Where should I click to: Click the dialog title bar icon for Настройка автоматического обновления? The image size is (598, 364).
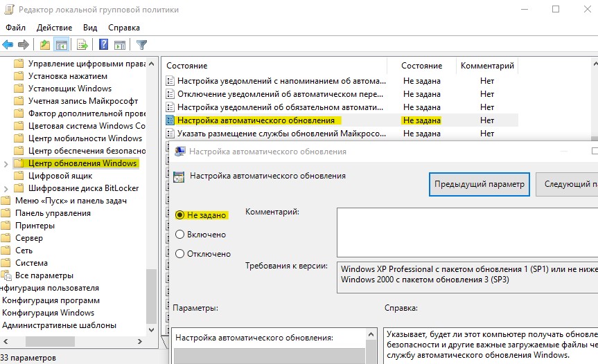pyautogui.click(x=179, y=152)
